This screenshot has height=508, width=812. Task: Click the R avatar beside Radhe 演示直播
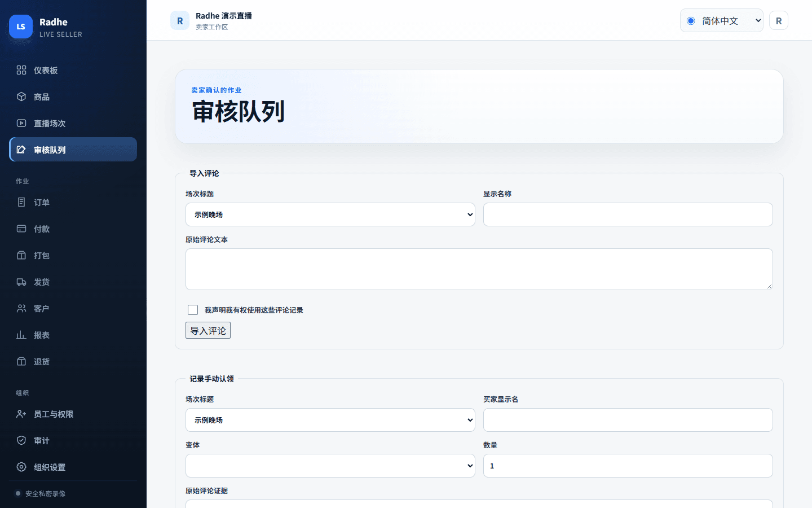tap(180, 20)
